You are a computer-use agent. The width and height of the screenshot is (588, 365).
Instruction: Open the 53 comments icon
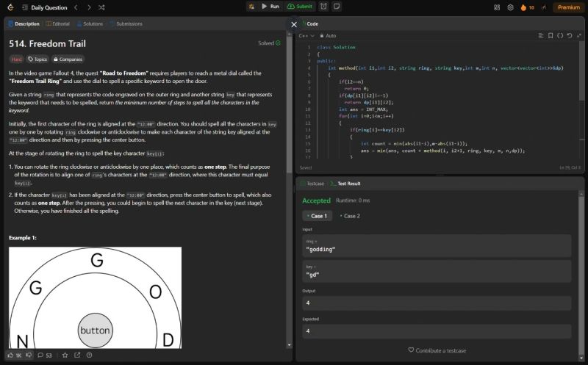point(45,355)
